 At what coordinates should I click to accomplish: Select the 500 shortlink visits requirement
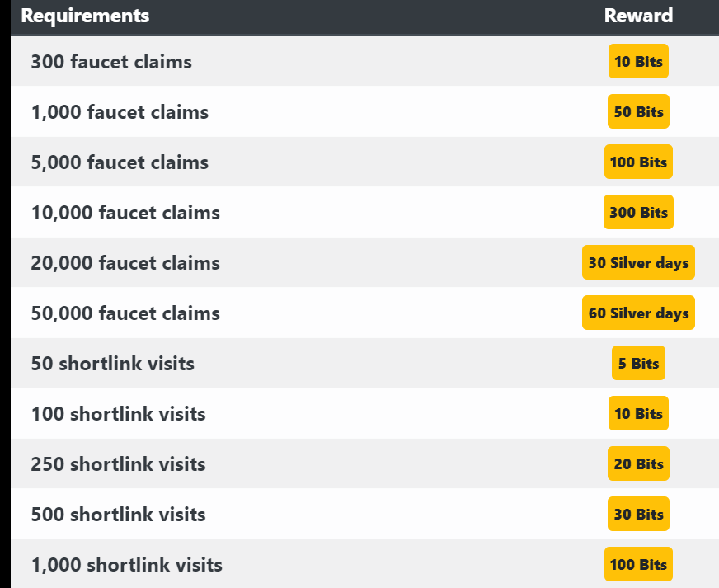tap(118, 514)
